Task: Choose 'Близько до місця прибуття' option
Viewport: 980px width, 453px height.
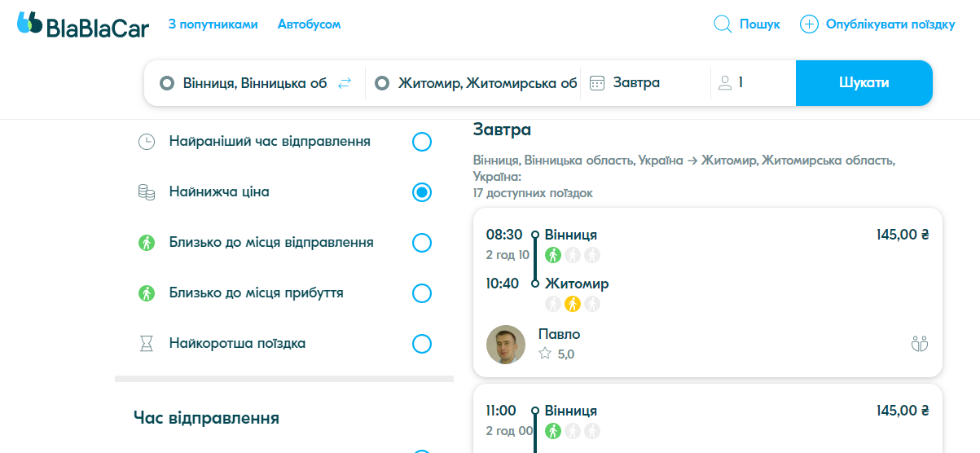Action: (x=421, y=293)
